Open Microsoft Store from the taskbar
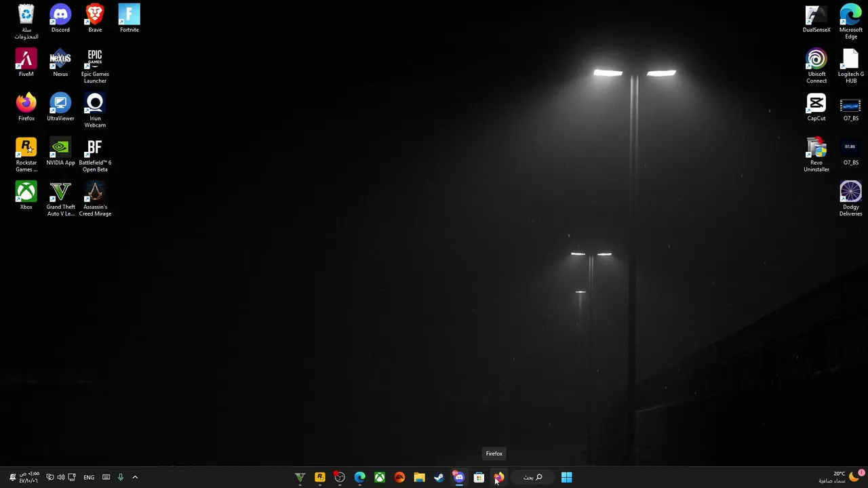The width and height of the screenshot is (868, 488). (479, 477)
